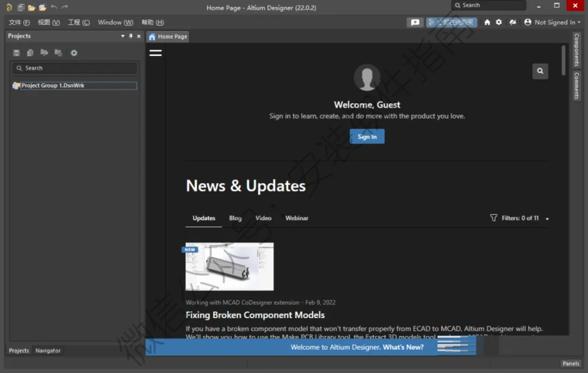This screenshot has width=588, height=373.
Task: Open the 工程 (C) menu
Action: [x=79, y=22]
